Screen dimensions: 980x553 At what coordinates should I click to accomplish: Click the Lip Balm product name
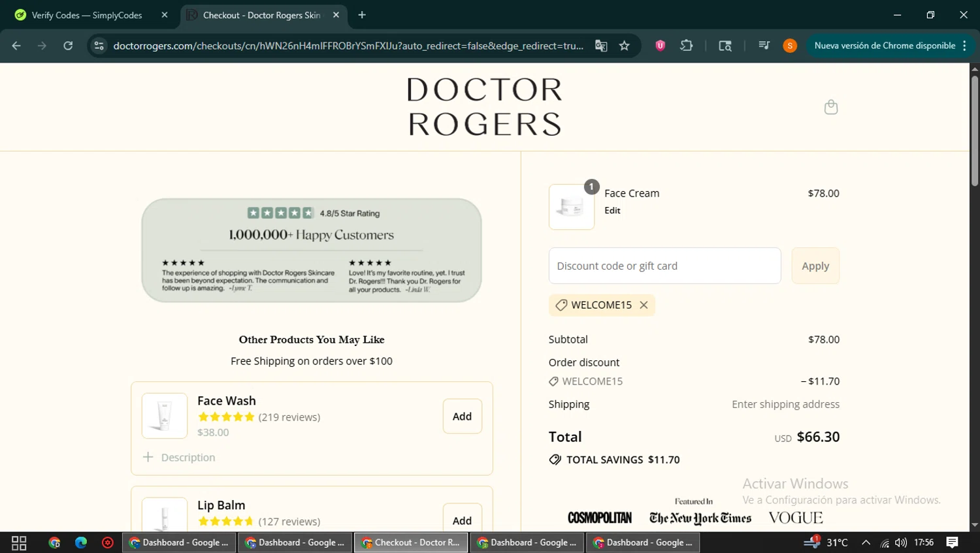tap(221, 505)
